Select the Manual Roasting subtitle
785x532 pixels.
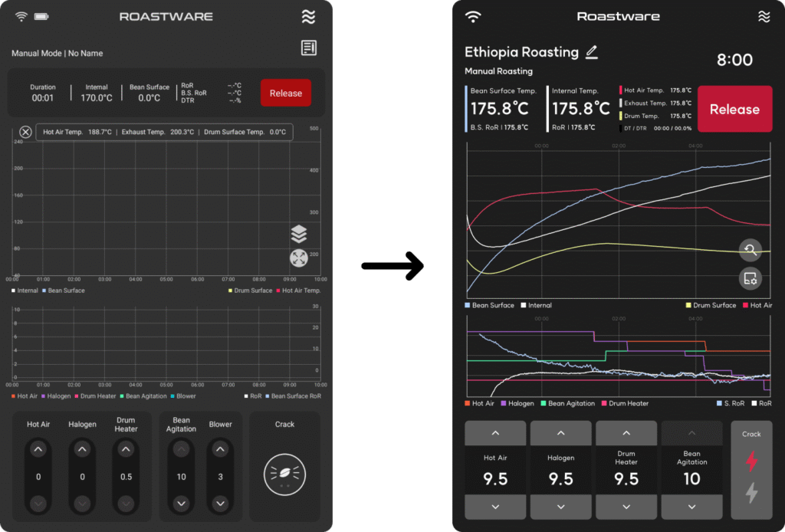pyautogui.click(x=498, y=71)
